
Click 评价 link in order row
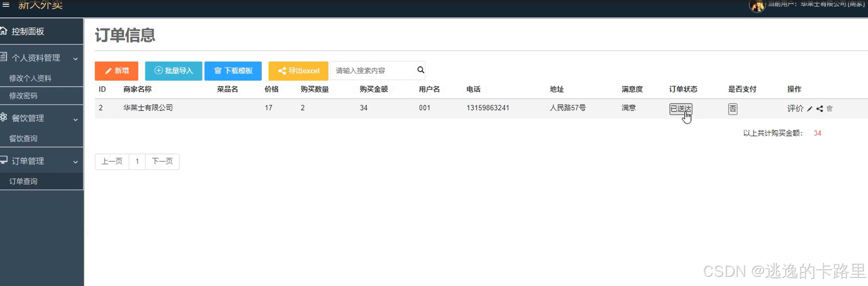point(795,108)
